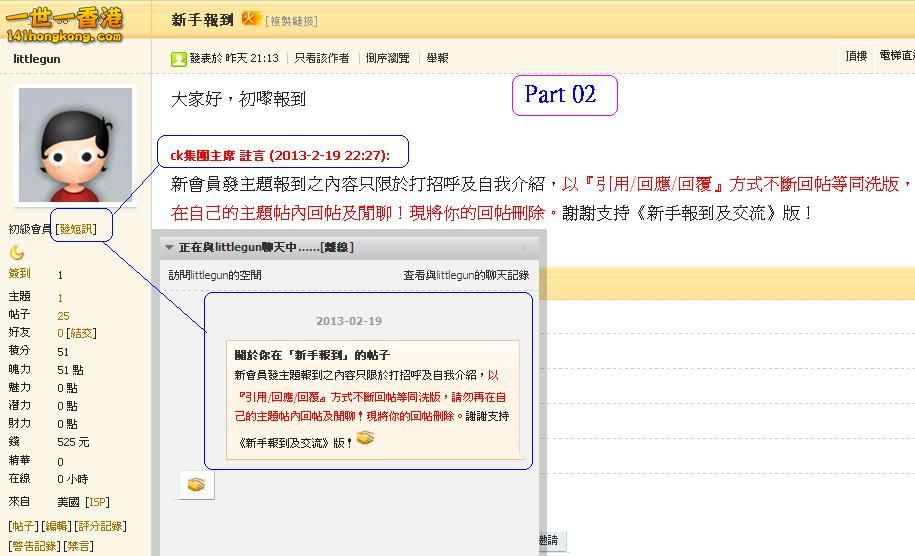Click the chat title 正在與littlegun聊天中
This screenshot has width=915, height=556.
266,247
